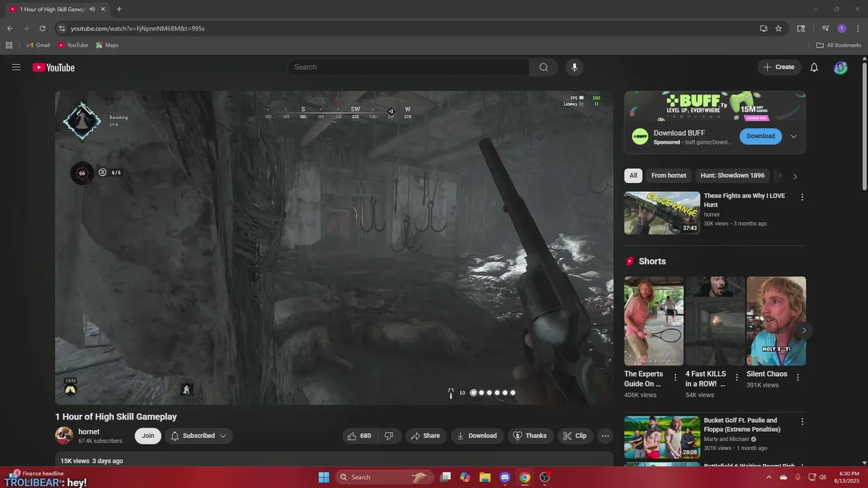868x488 pixels.
Task: Install app from address bar icon
Action: click(764, 28)
